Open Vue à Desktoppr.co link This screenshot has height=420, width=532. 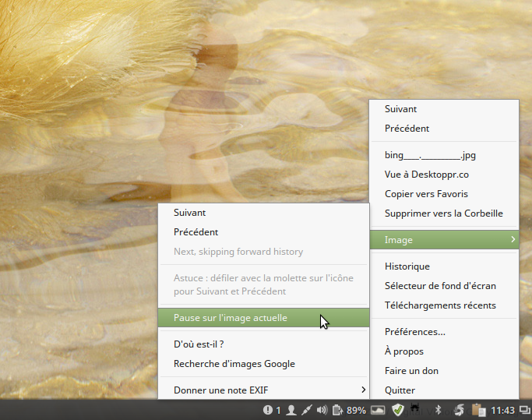[x=426, y=175]
